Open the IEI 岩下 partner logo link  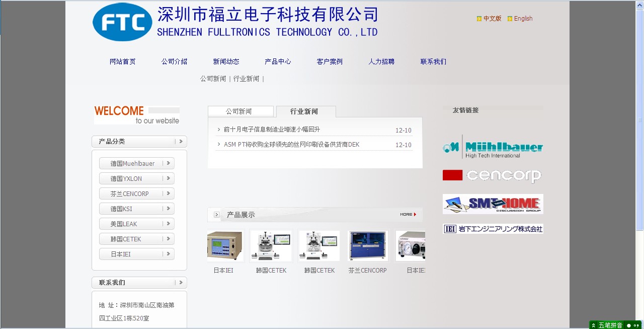tap(493, 229)
